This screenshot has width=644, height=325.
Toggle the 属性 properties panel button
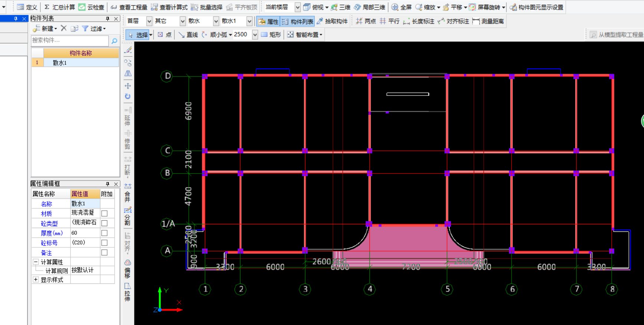pyautogui.click(x=269, y=22)
